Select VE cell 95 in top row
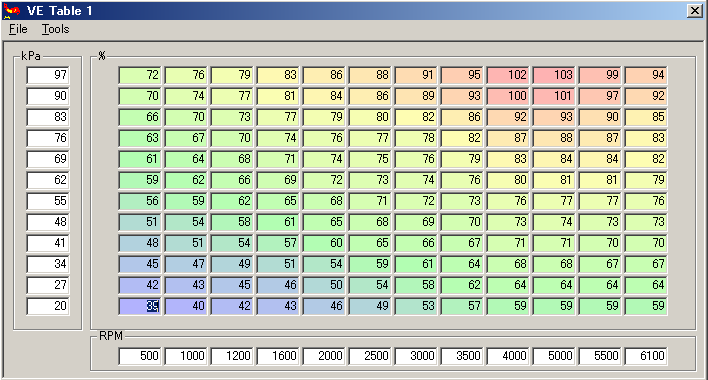This screenshot has height=380, width=708. point(462,75)
